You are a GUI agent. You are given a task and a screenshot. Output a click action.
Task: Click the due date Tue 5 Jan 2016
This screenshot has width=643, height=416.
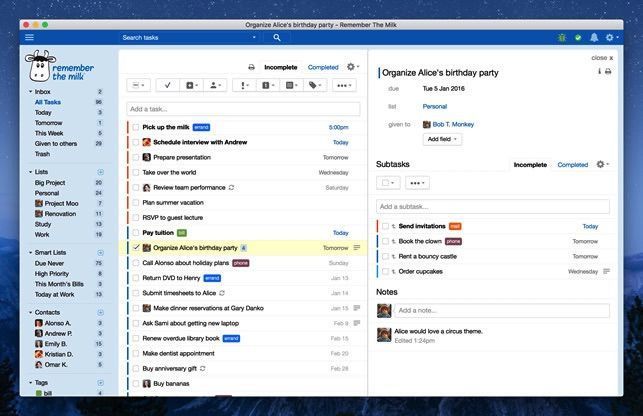tap(443, 89)
